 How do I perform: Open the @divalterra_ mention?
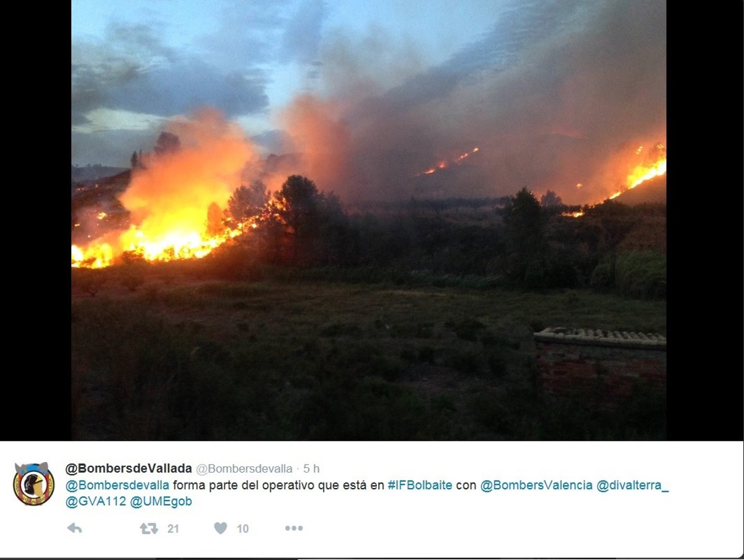632,485
